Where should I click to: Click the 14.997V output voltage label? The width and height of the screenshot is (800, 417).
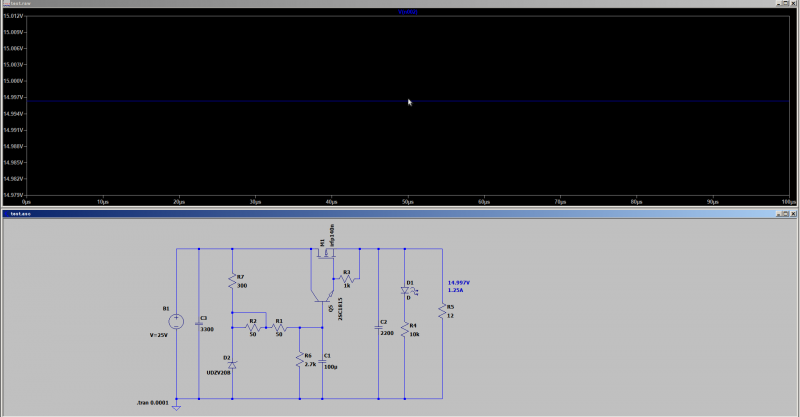tap(461, 283)
